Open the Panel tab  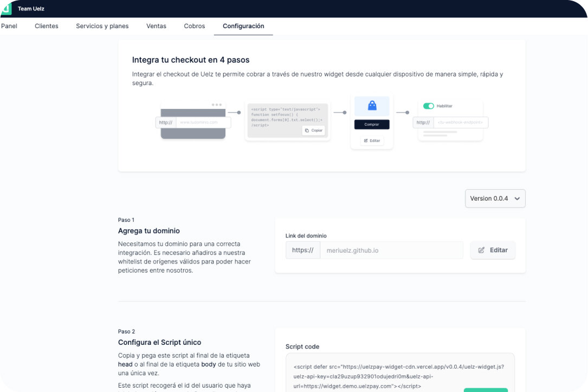click(x=9, y=26)
